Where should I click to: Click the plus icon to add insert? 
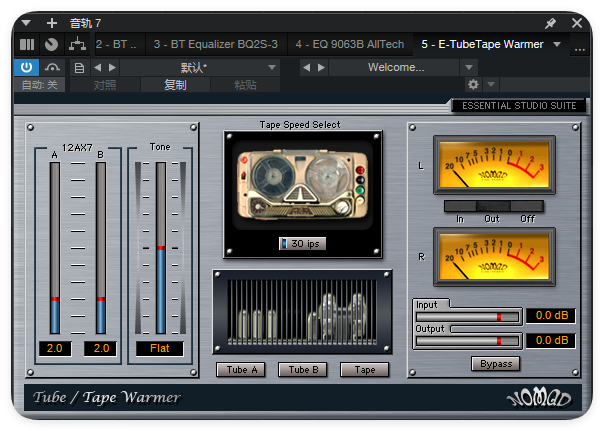pos(52,23)
